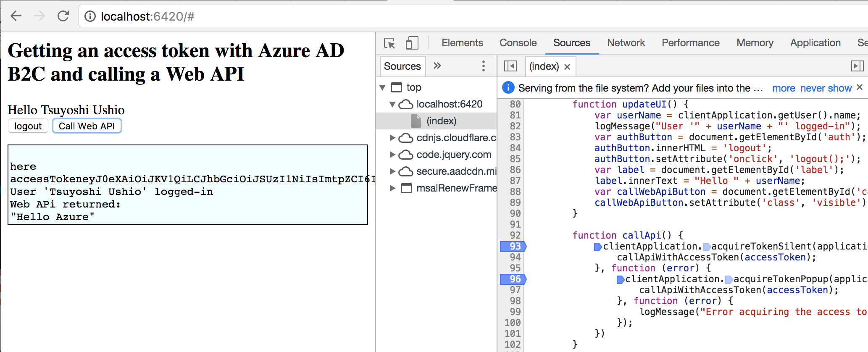Collapse the 'top' frame tree node

(x=382, y=87)
